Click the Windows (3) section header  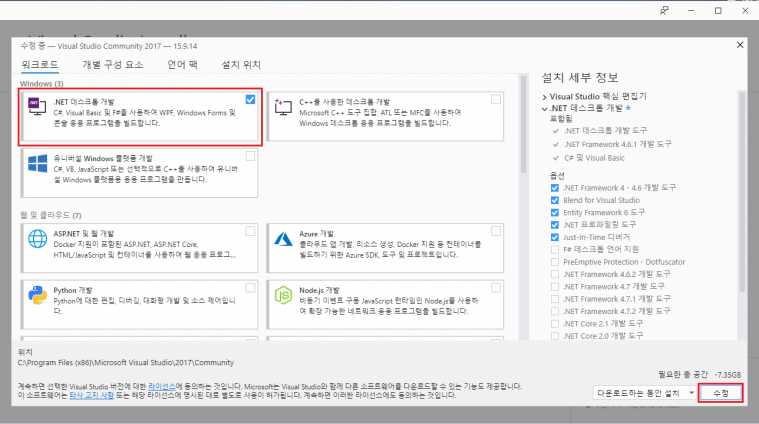tap(42, 84)
